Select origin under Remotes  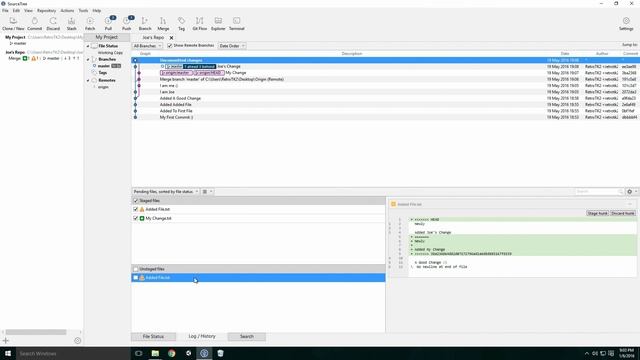[103, 87]
